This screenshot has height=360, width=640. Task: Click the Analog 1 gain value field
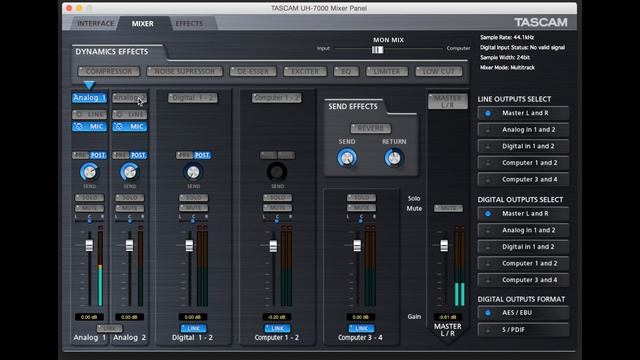(x=89, y=317)
